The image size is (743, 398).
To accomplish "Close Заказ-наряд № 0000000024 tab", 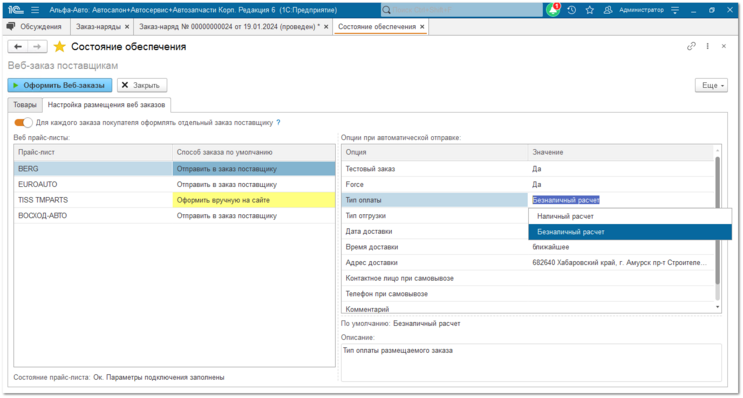I will click(x=326, y=27).
